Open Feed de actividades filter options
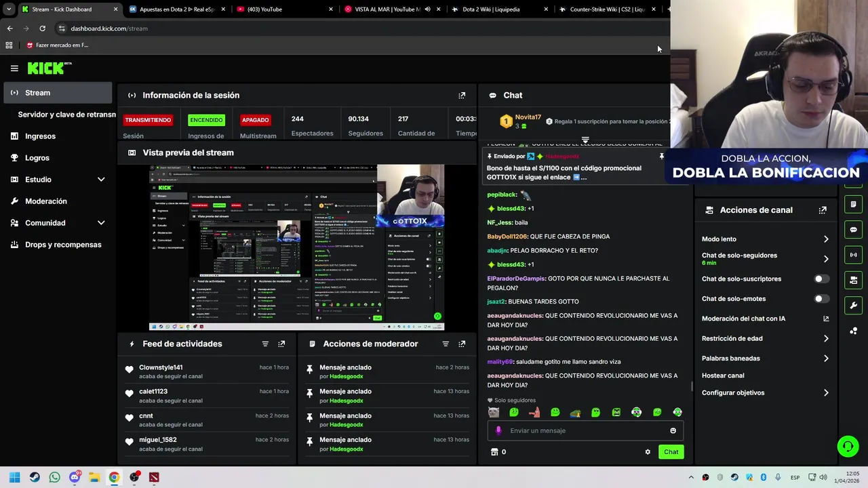868x488 pixels. [265, 344]
